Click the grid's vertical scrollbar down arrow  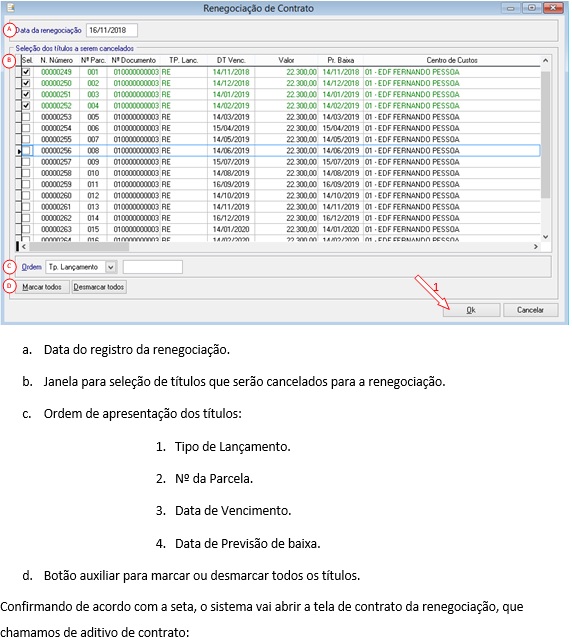click(545, 237)
